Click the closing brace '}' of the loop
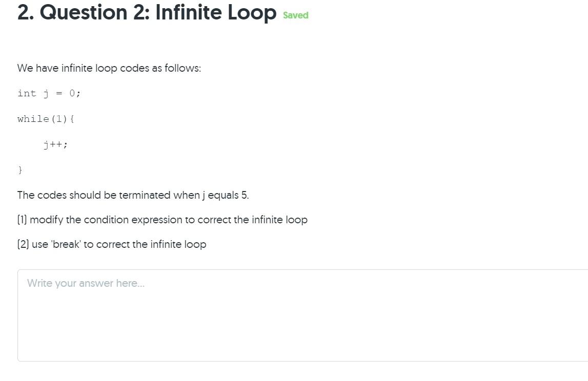588x381 pixels. coord(20,170)
